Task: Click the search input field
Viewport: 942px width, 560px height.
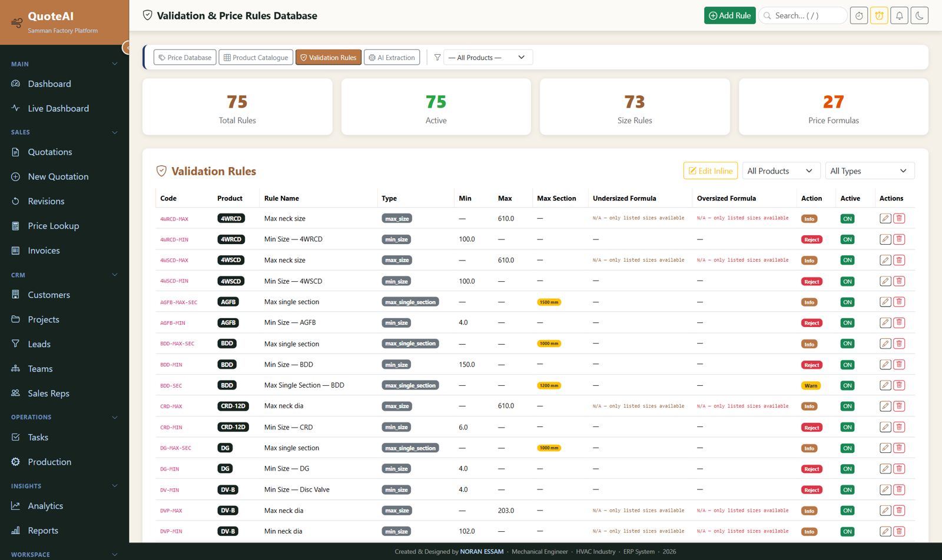Action: tap(803, 16)
